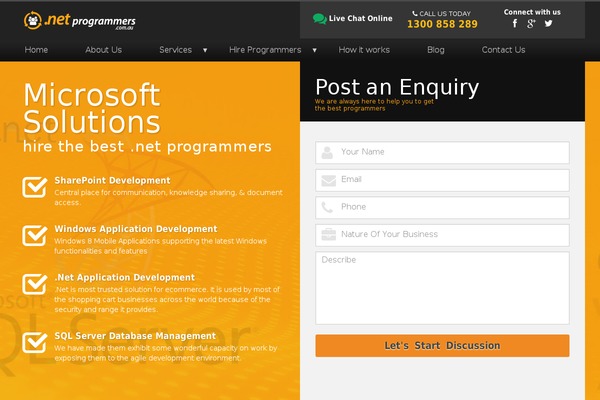Image resolution: width=600 pixels, height=400 pixels.
Task: Click '.Net is most trusted solution' description
Action: [167, 299]
